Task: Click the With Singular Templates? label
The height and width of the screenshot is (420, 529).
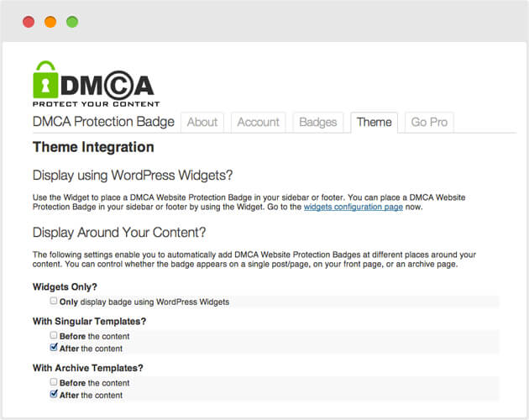Action: [x=89, y=321]
